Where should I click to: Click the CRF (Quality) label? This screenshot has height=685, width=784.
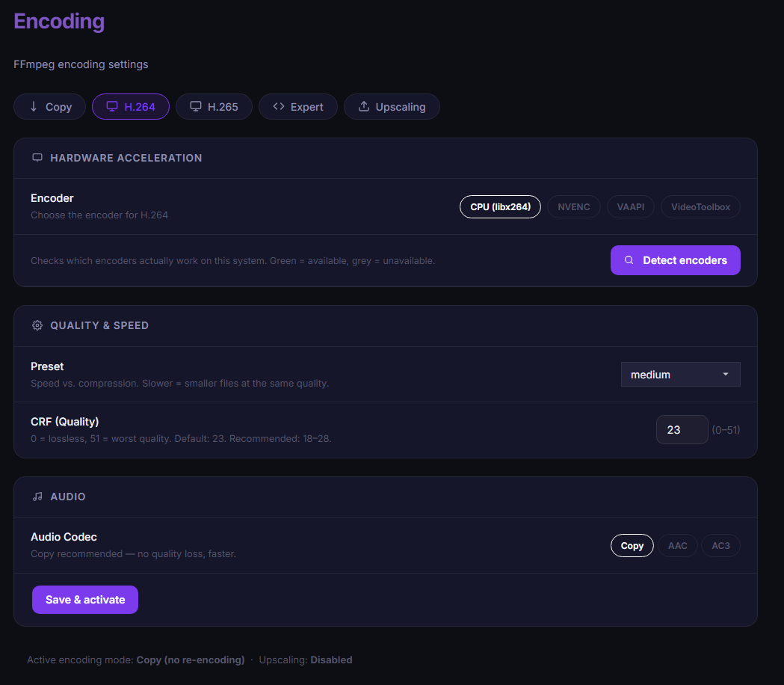coord(64,422)
